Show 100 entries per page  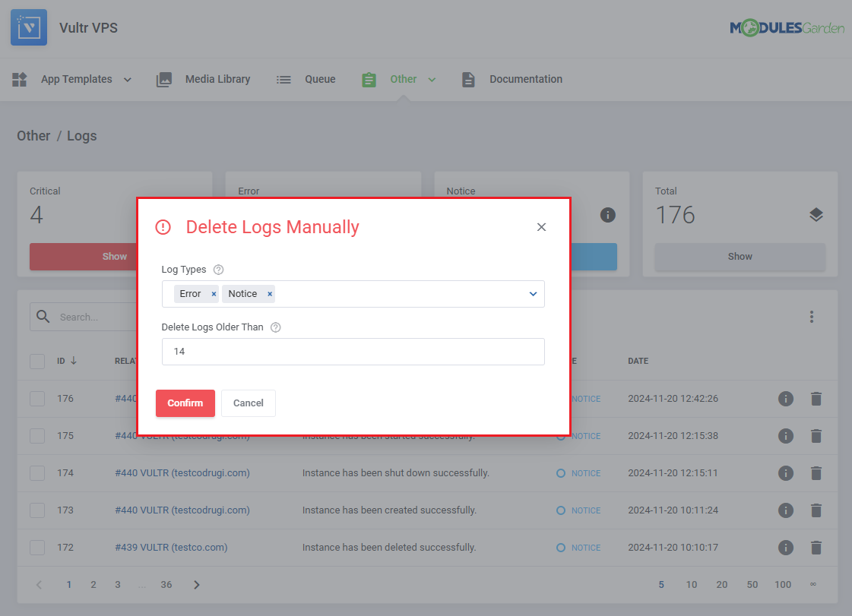point(783,585)
